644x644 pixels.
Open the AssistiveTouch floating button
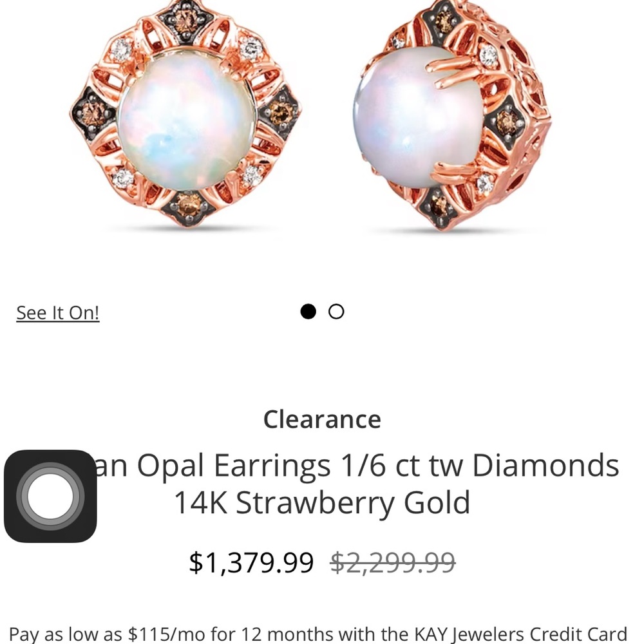(x=50, y=496)
